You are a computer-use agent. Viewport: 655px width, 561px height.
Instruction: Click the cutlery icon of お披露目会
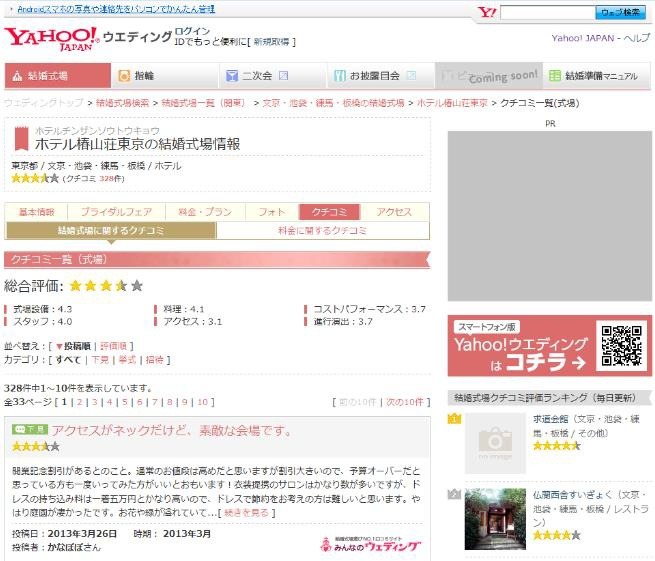[340, 76]
